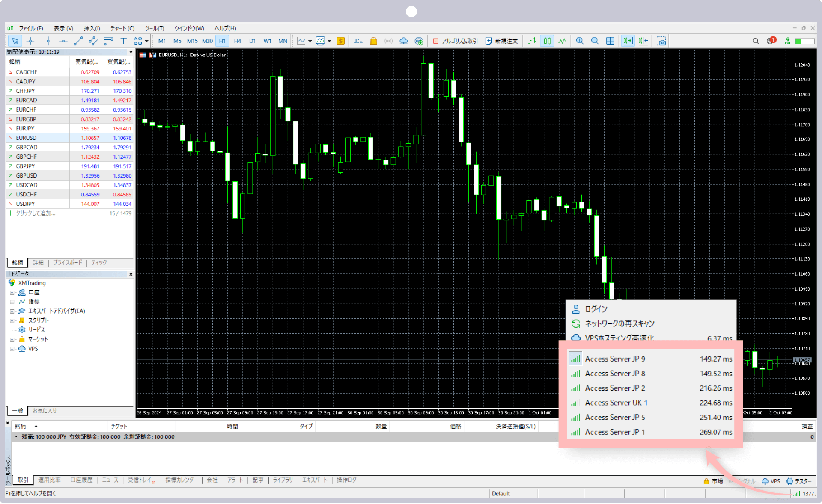
Task: Activate the crosshair tool
Action: [30, 41]
